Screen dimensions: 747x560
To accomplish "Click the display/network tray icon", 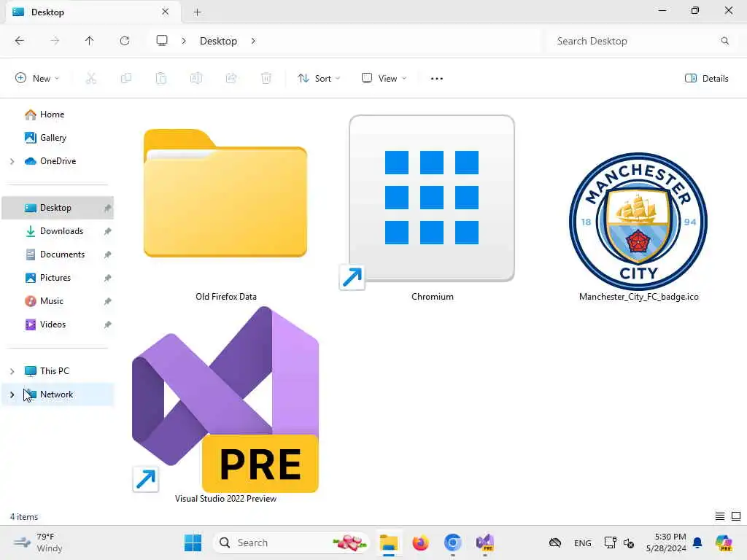I will coord(611,542).
